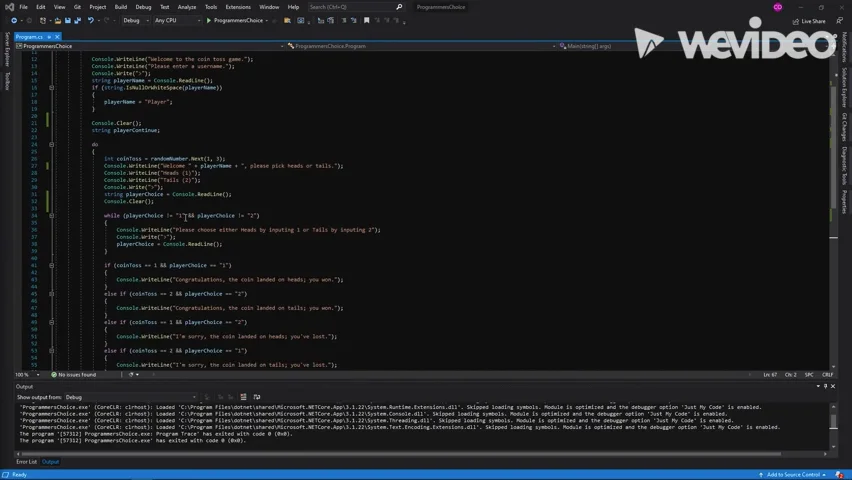Open the Solution Explorer side tab
This screenshot has height=480, width=852.
pos(844,87)
